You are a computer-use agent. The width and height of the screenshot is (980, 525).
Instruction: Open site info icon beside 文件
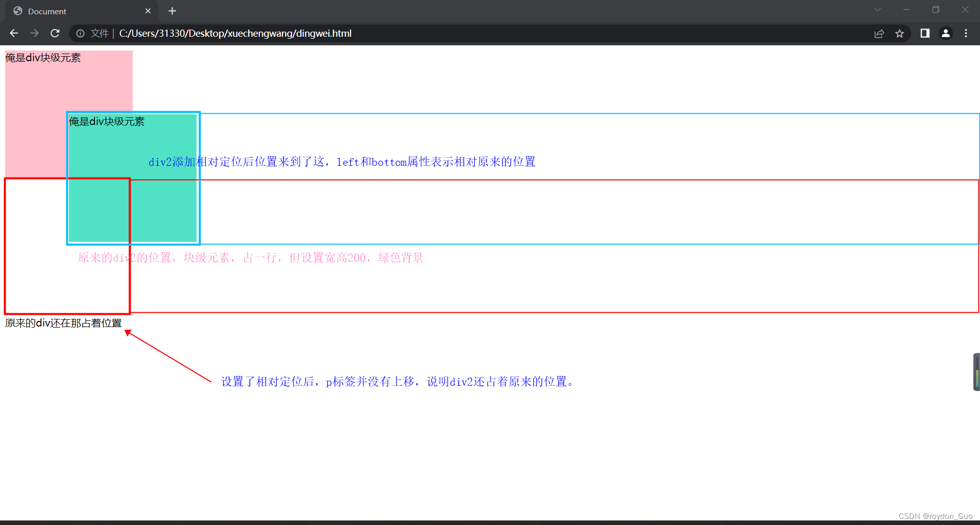click(x=80, y=33)
